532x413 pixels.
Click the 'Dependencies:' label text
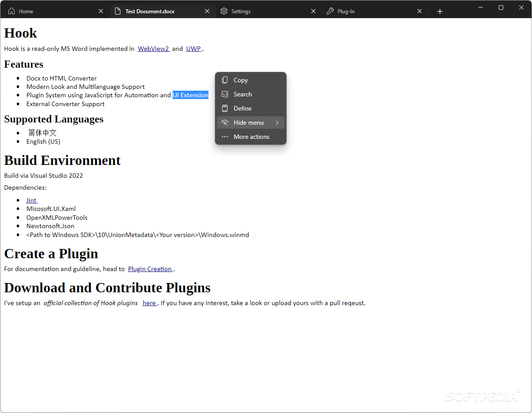click(x=25, y=187)
